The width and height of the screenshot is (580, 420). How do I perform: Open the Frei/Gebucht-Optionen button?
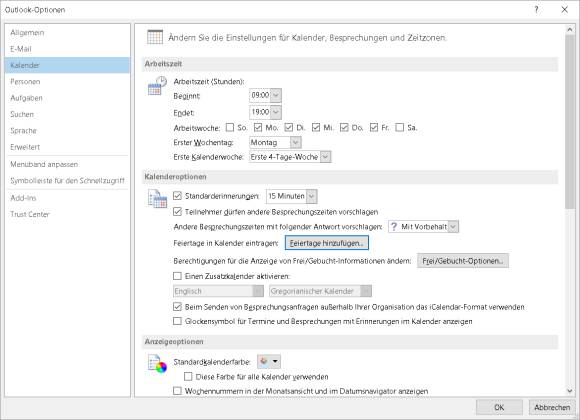click(463, 261)
